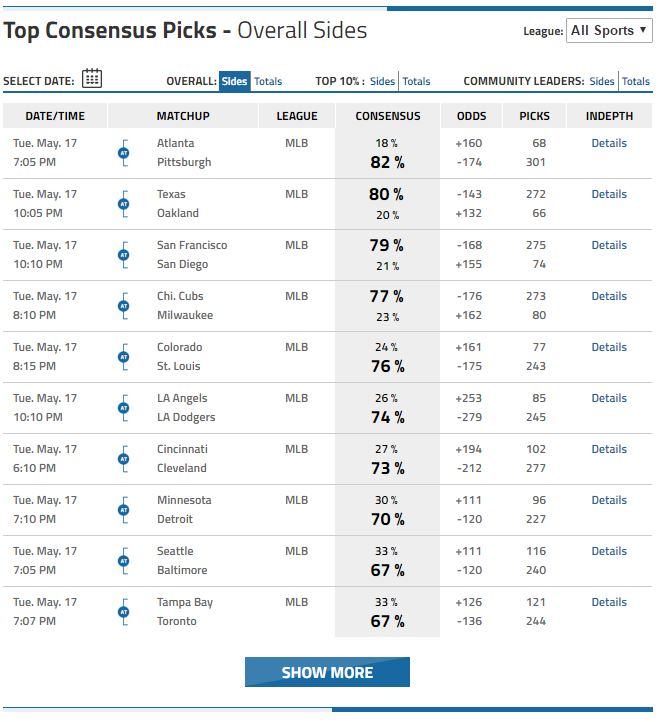Click the AT icon for Angels-Dodgers matchup
Viewport: 663px width, 722px height.
coord(124,408)
